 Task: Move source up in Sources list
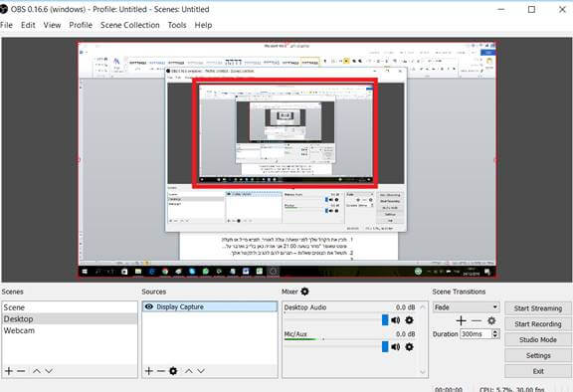pos(189,371)
